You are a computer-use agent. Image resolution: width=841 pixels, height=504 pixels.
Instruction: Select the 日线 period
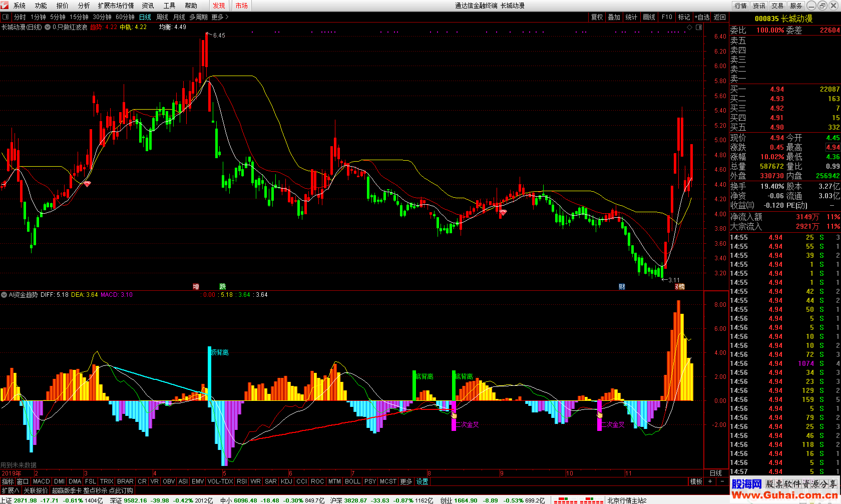pos(145,17)
